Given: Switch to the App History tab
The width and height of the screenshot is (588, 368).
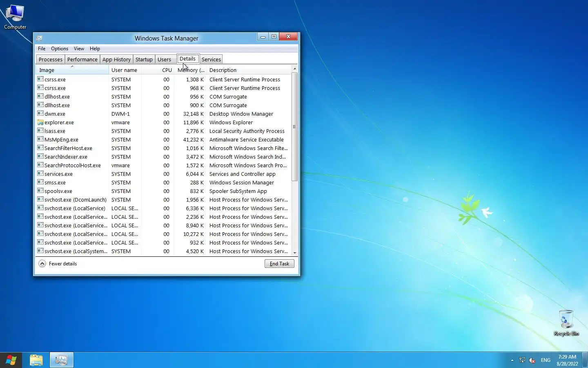Looking at the screenshot, I should (x=117, y=59).
